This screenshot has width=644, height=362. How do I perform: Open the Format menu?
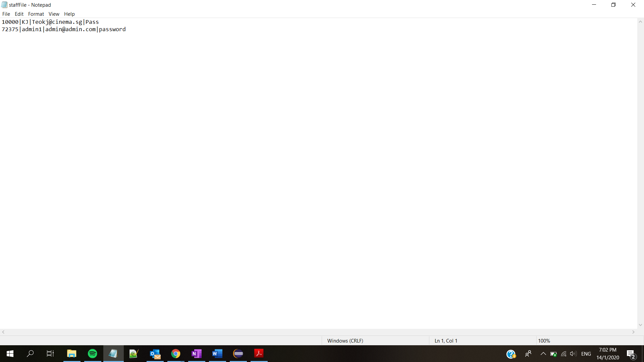pos(36,14)
